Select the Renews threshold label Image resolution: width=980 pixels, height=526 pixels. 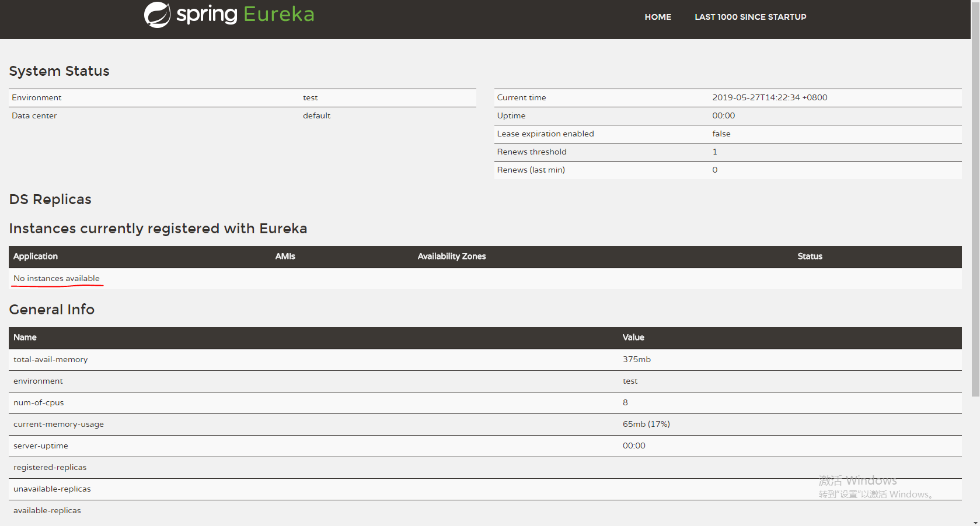(532, 152)
